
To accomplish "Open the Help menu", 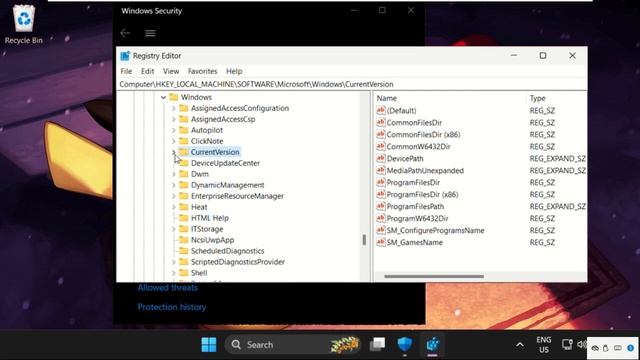I will 234,71.
